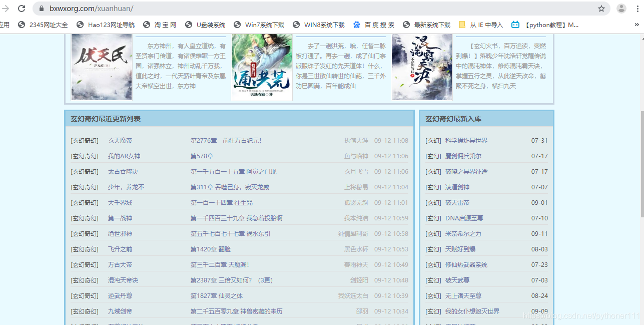This screenshot has height=325, width=644.
Task: Open new entry 凌道剑神
Action: (x=457, y=187)
